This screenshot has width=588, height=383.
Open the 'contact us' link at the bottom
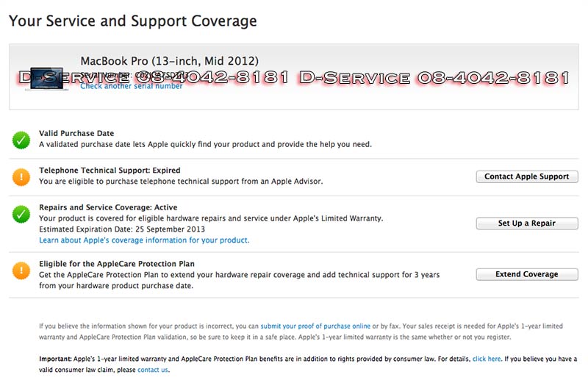pyautogui.click(x=152, y=370)
